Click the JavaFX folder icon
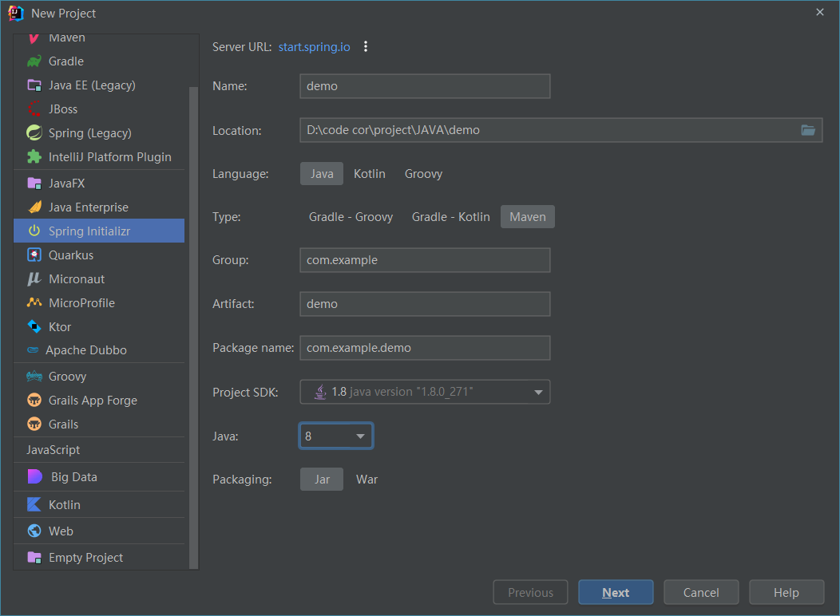Screen dimensions: 840x616 34,183
